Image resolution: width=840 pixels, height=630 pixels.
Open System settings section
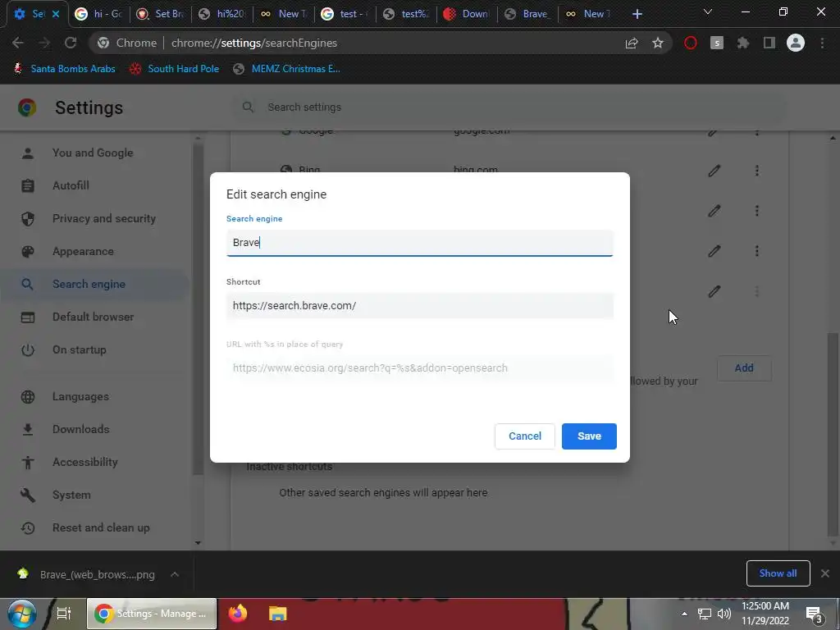click(x=71, y=495)
